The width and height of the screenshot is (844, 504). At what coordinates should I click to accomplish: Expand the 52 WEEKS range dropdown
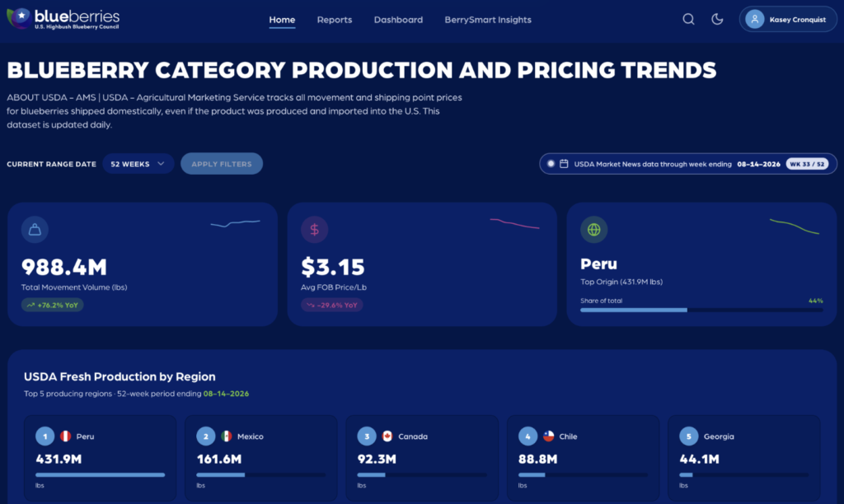click(x=138, y=164)
